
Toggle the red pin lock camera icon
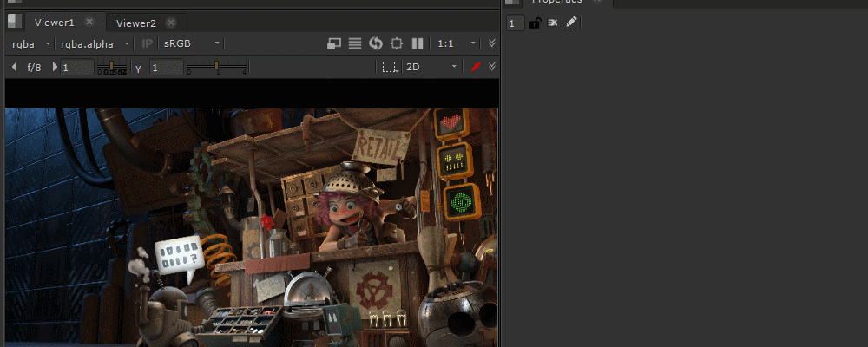click(x=475, y=67)
